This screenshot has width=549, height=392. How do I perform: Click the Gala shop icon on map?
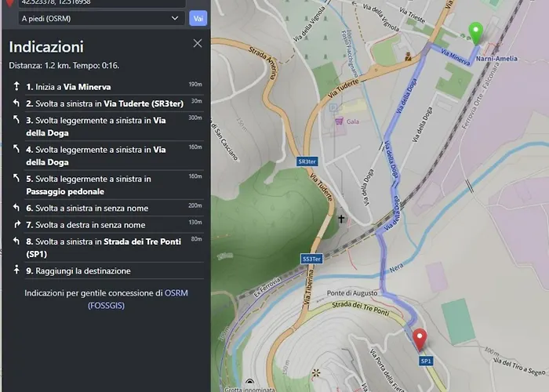pyautogui.click(x=339, y=122)
